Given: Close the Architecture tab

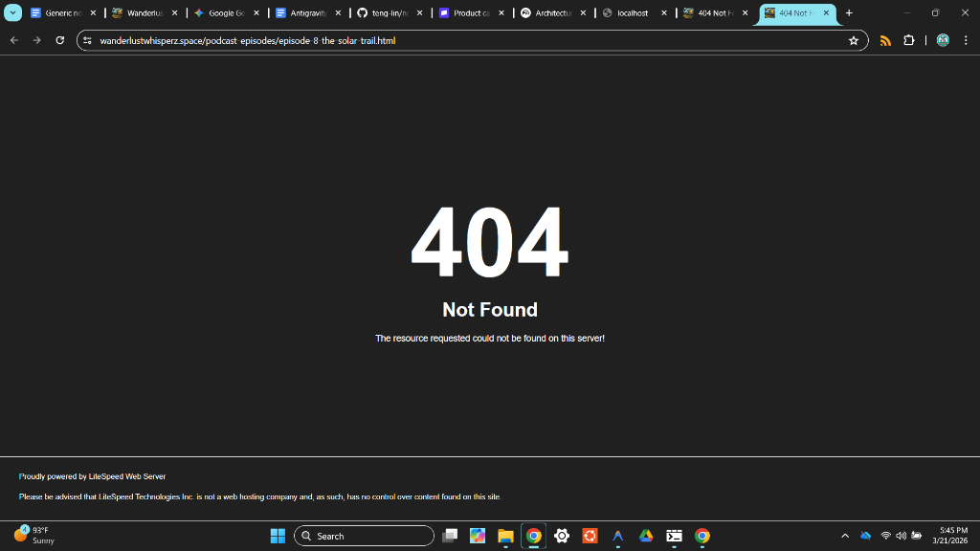Looking at the screenshot, I should coord(583,13).
